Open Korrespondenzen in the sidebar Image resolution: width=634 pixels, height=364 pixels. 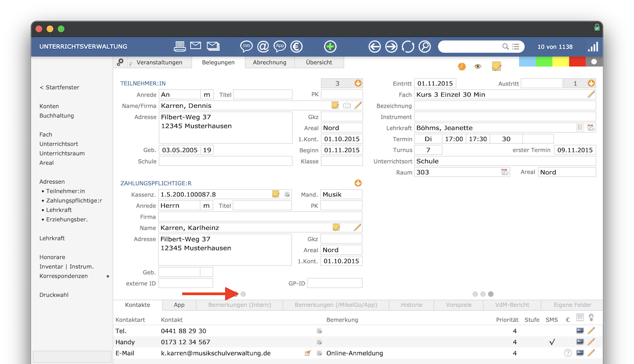point(63,276)
